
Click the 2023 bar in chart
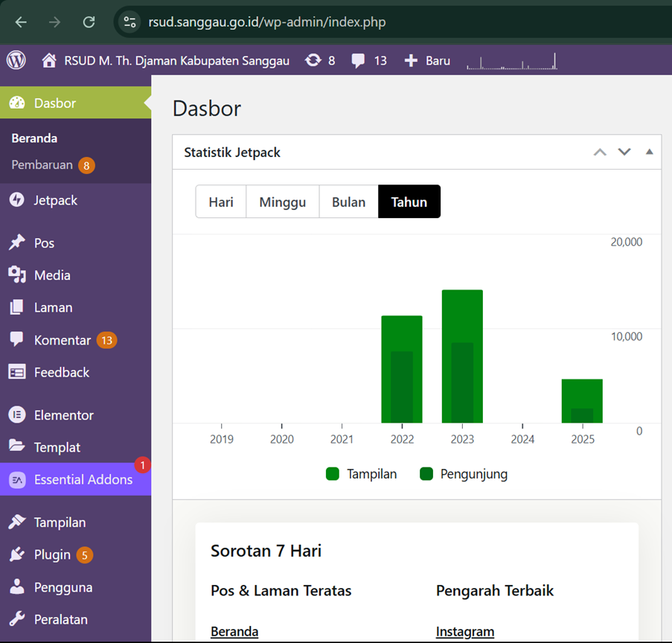pyautogui.click(x=462, y=356)
